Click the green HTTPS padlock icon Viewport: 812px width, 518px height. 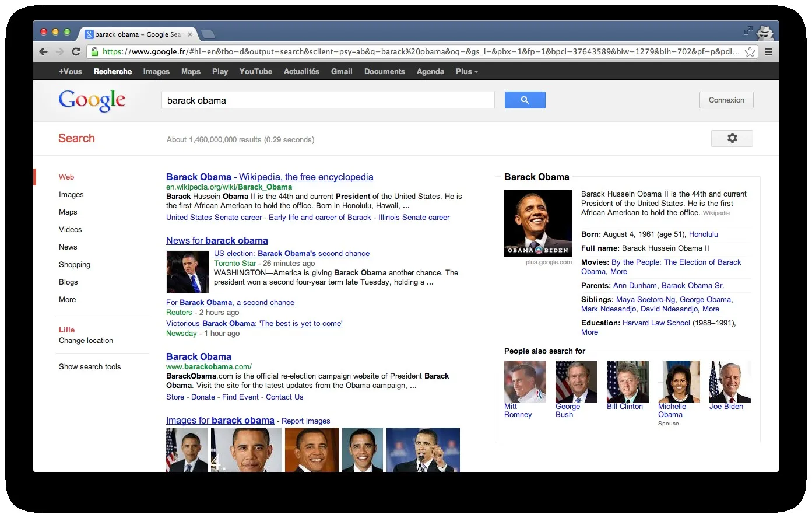[x=95, y=51]
